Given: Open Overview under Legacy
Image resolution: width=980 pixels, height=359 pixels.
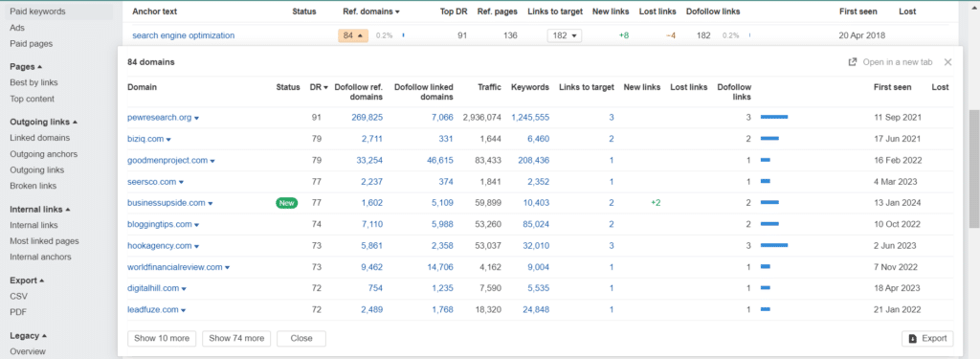Looking at the screenshot, I should coord(28,351).
